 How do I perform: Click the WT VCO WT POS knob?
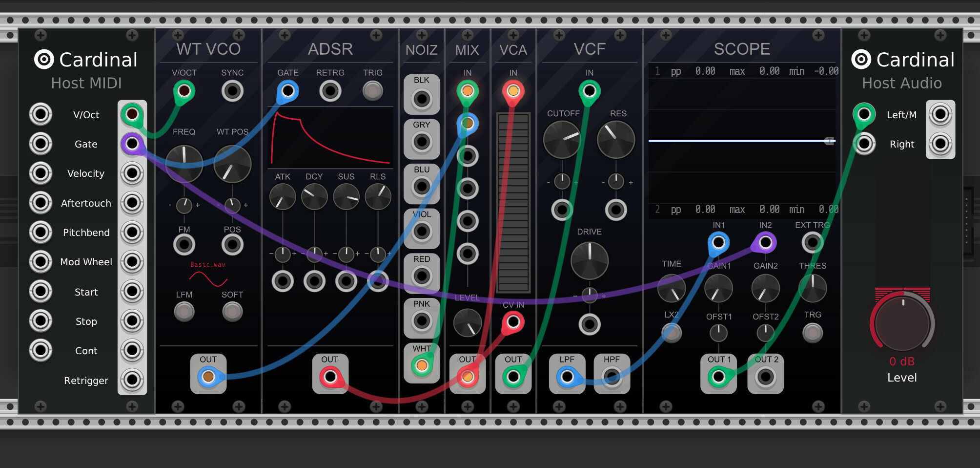[232, 164]
